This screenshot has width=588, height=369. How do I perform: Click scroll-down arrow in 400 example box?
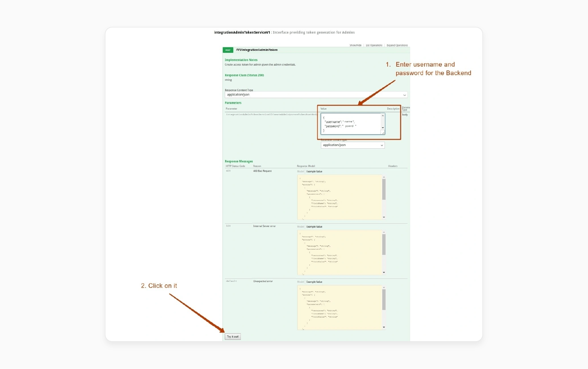tap(384, 217)
